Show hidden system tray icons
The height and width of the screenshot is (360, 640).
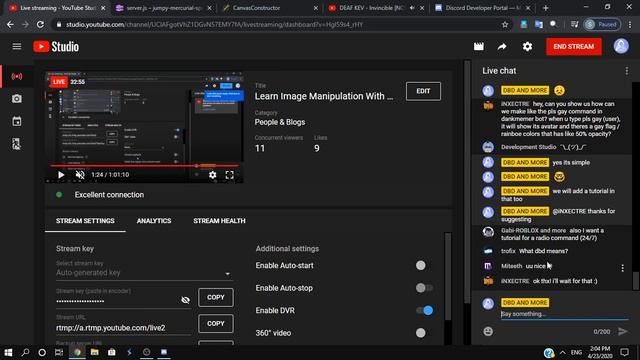(x=562, y=352)
